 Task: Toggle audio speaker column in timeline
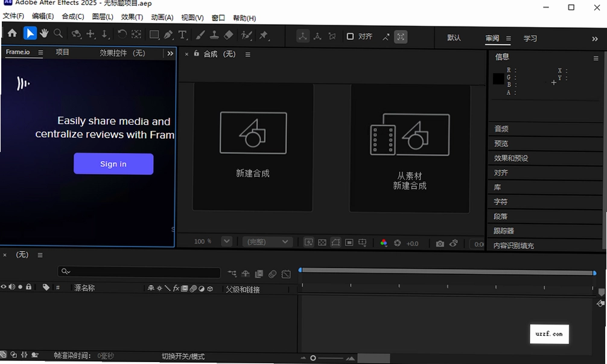click(x=11, y=287)
